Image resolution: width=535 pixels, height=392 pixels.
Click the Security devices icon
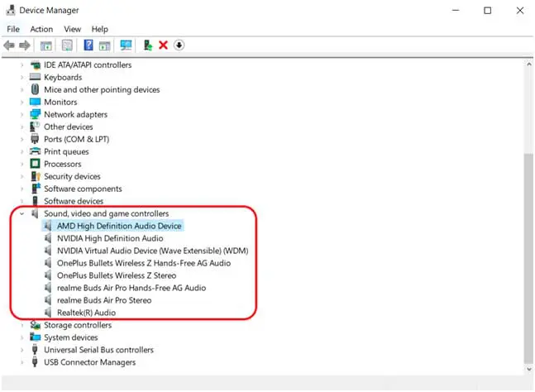(x=36, y=176)
